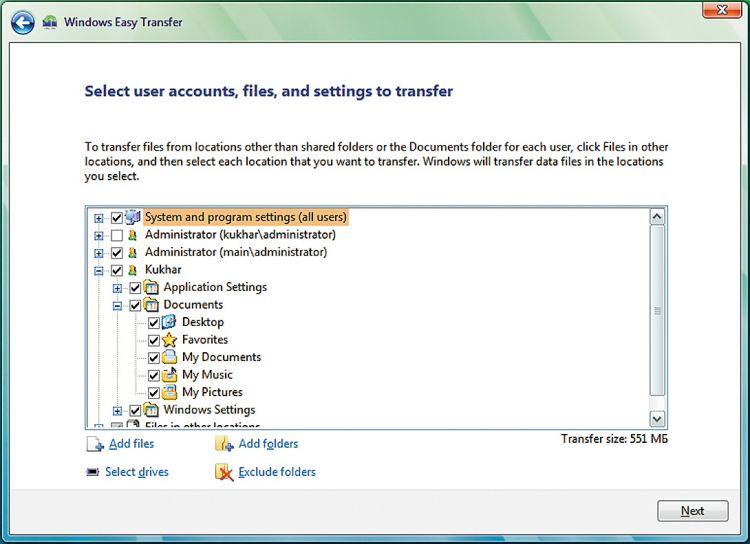Click the Desktop folder icon
This screenshot has width=750, height=544.
[x=169, y=322]
